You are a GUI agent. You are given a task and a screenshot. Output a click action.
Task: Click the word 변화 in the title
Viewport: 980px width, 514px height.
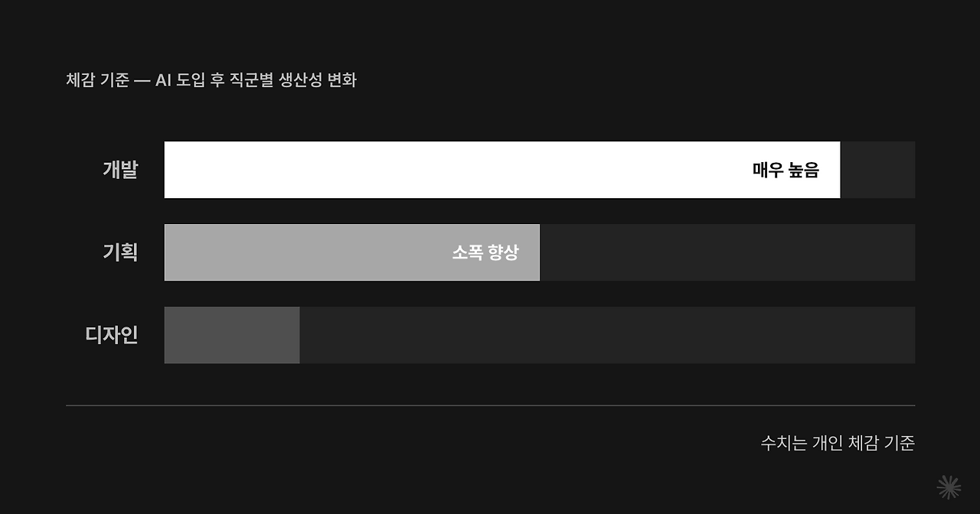click(x=341, y=80)
